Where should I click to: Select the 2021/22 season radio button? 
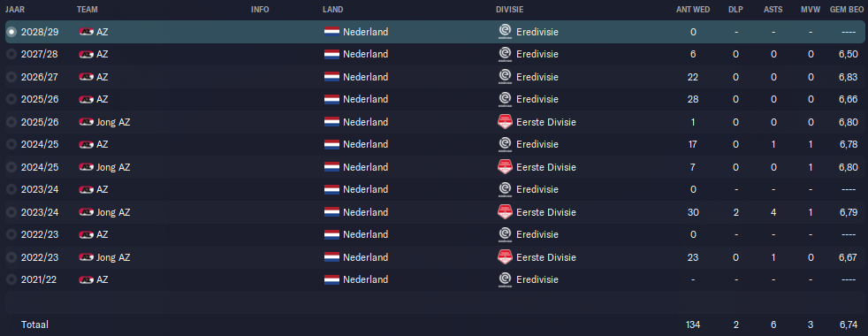tap(11, 280)
